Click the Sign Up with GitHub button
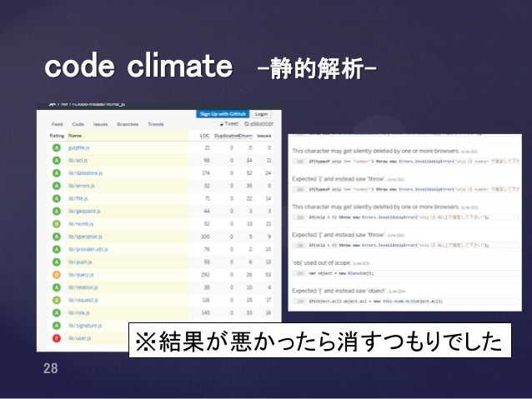Viewport: 532px width, 399px height. tap(223, 114)
